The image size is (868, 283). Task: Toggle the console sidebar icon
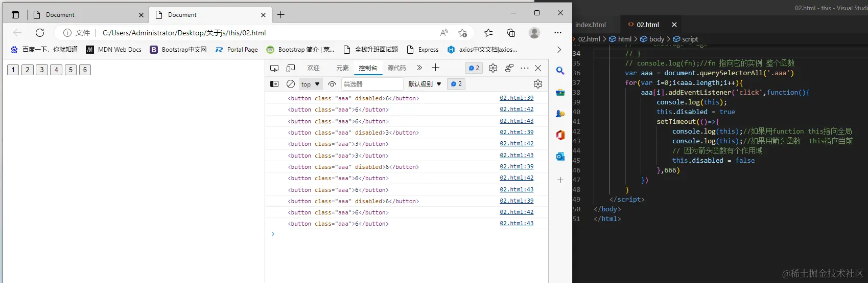[274, 84]
